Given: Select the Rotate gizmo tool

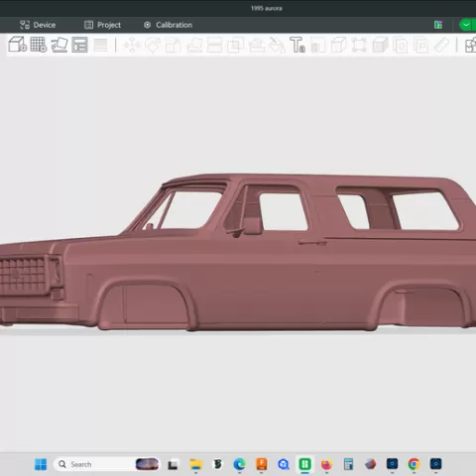Looking at the screenshot, I should coord(153,45).
